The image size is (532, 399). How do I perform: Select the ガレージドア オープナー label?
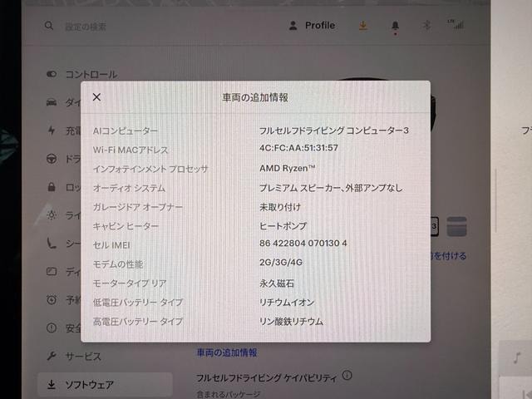(138, 207)
